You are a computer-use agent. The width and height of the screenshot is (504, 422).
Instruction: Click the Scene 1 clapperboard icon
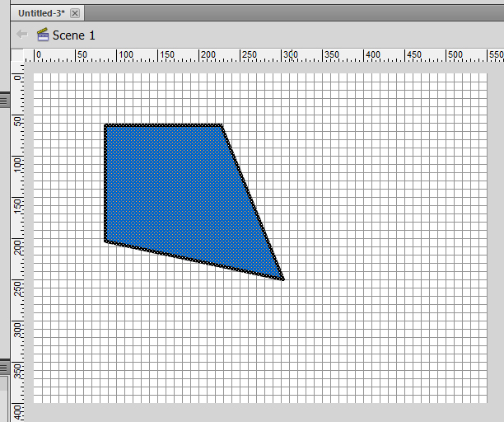[x=43, y=35]
